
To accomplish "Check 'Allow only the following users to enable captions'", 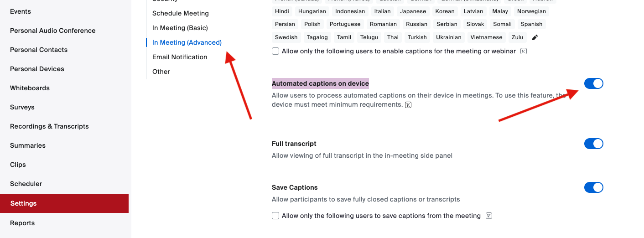I will coord(275,51).
